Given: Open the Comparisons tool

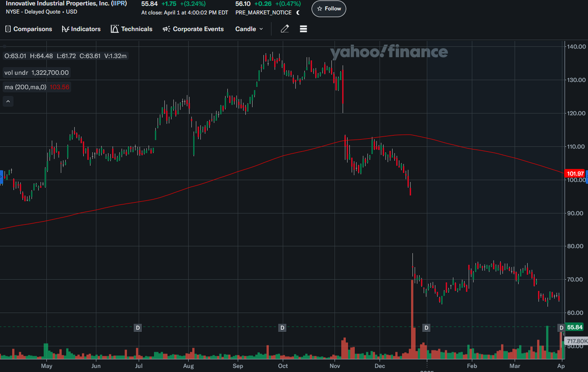Looking at the screenshot, I should pos(28,29).
